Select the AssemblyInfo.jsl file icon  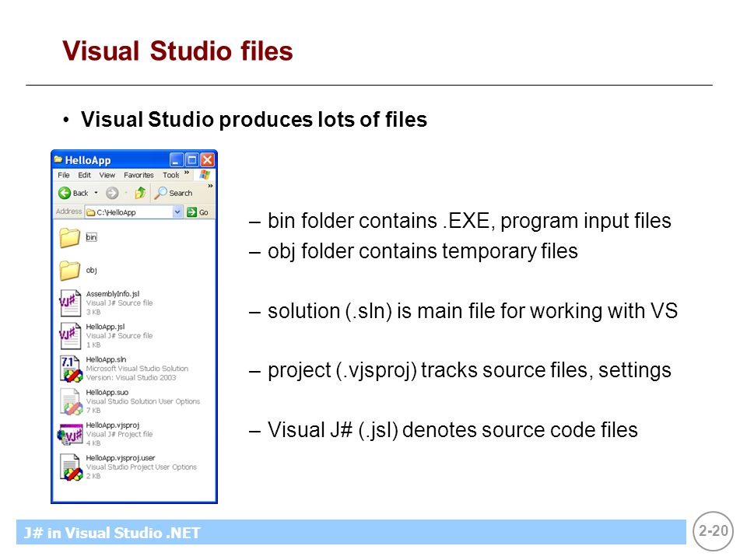(69, 303)
